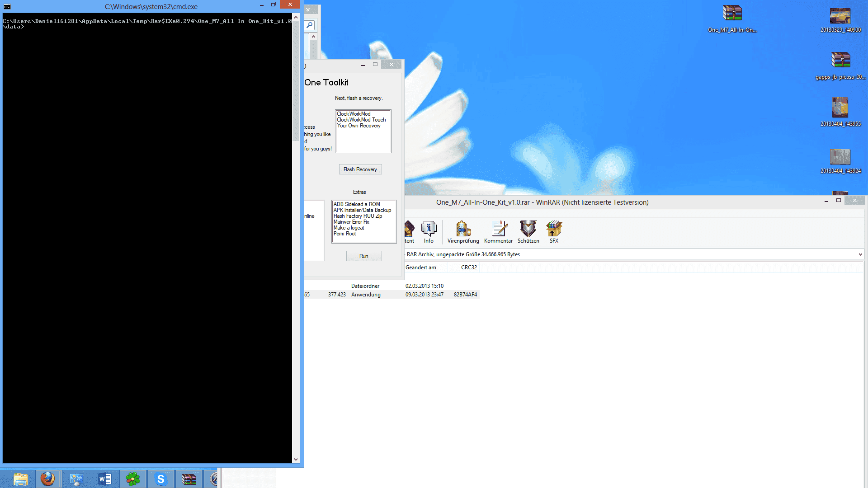This screenshot has width=868, height=488.
Task: Sort by the CRC32 column header
Action: pos(463,267)
